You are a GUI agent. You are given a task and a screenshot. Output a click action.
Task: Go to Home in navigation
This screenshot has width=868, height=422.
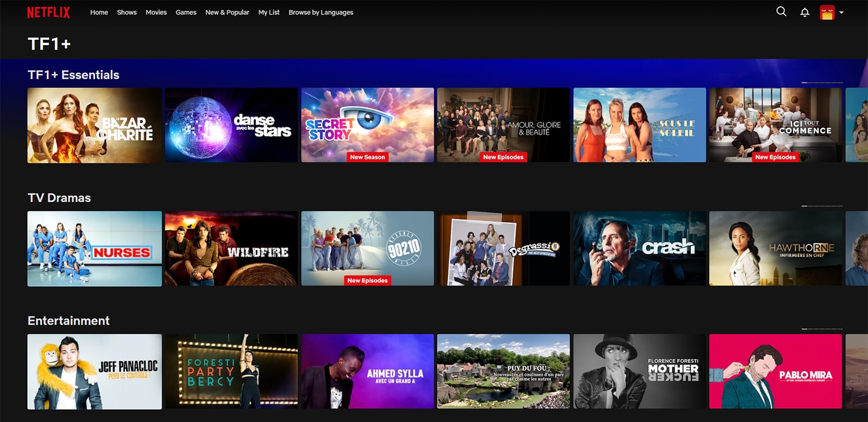[99, 12]
